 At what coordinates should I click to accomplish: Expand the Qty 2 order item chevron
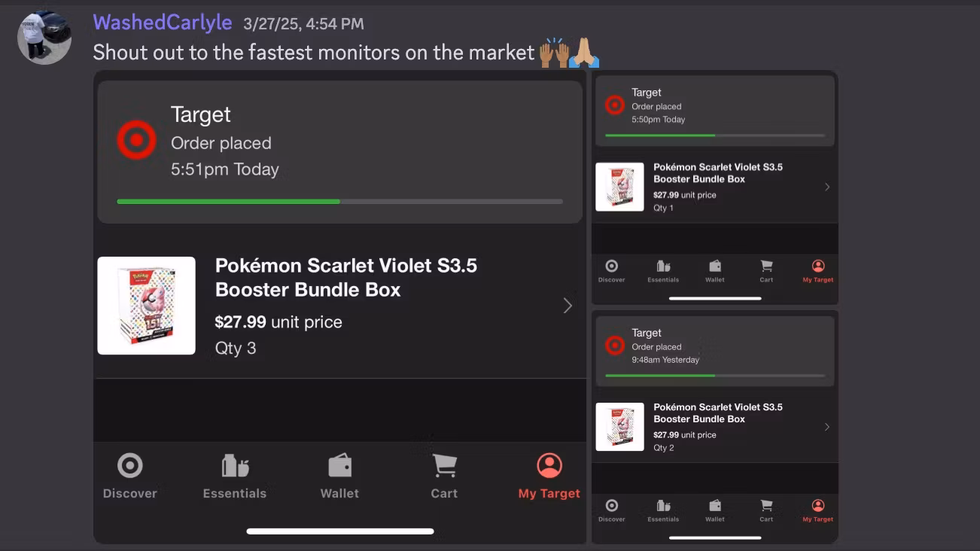tap(827, 427)
